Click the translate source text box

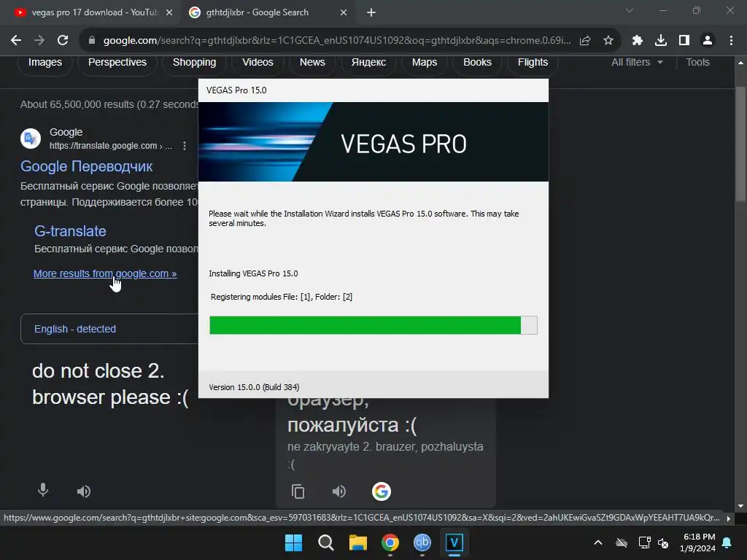[x=110, y=384]
